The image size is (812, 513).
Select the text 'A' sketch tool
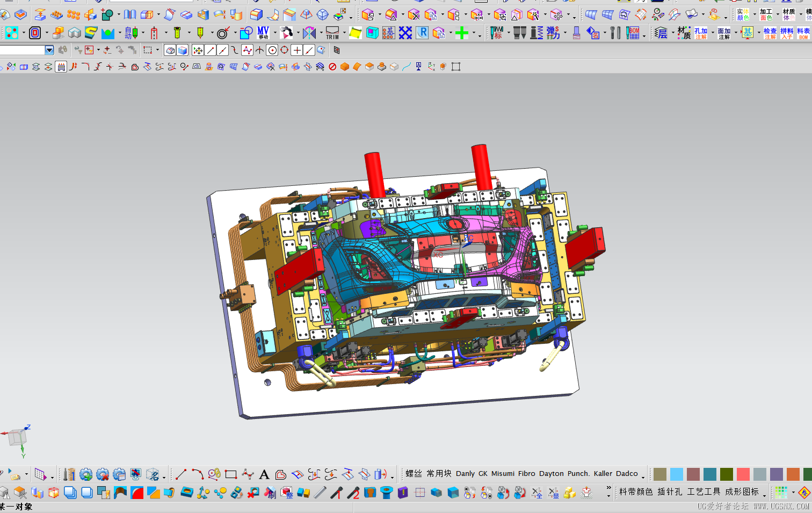pyautogui.click(x=264, y=474)
